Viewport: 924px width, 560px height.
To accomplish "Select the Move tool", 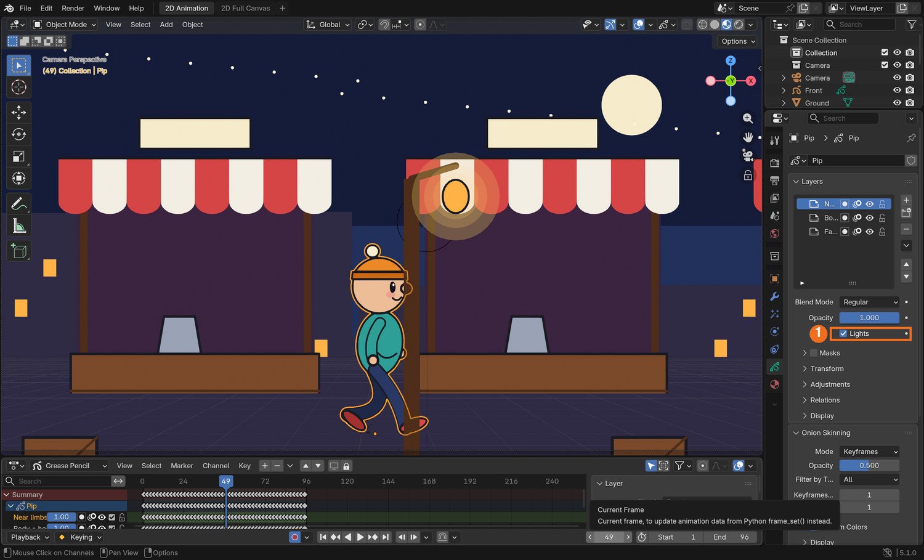I will pos(18,112).
